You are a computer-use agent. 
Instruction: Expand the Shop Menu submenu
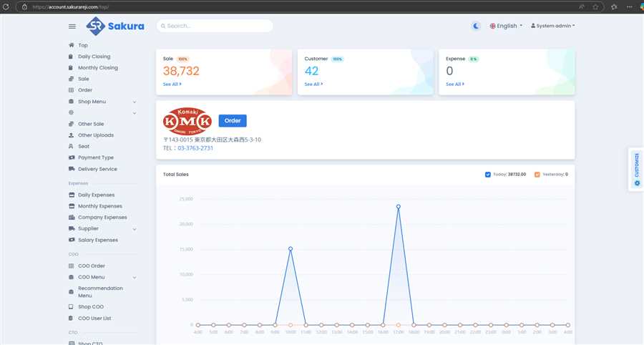tap(135, 102)
